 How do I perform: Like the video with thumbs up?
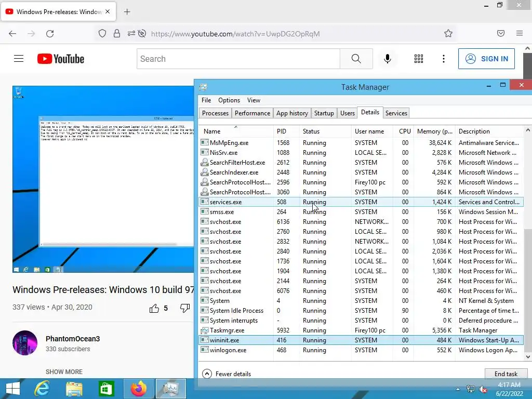coord(154,308)
